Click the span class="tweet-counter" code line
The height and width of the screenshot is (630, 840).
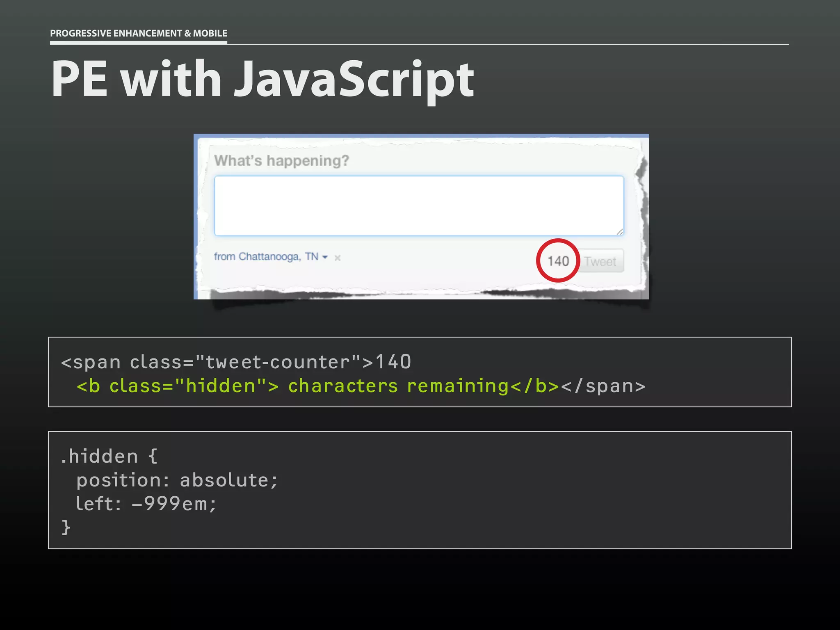pos(236,362)
